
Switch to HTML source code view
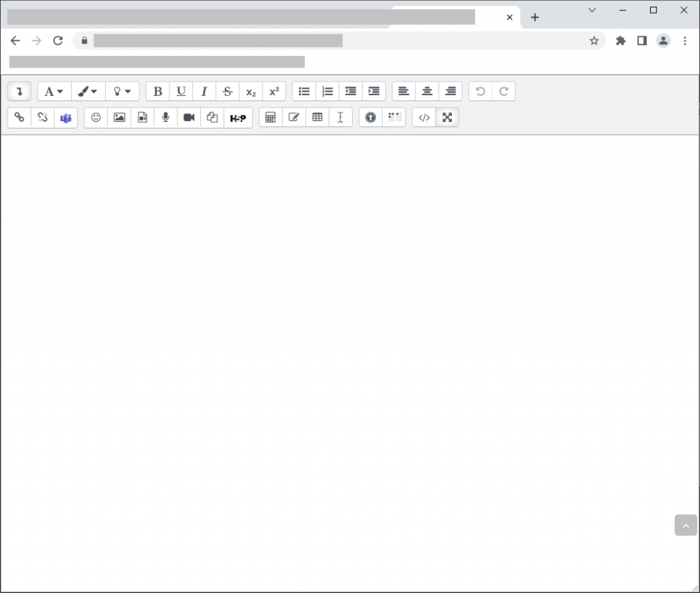click(424, 118)
